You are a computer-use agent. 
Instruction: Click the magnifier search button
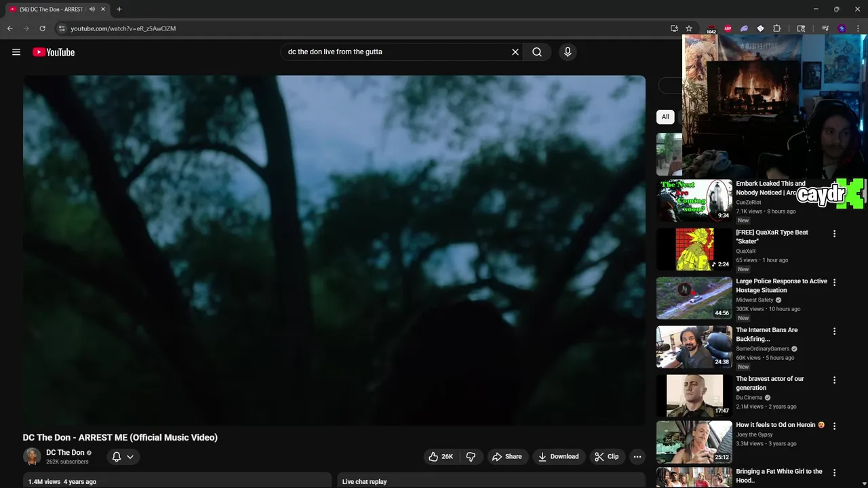pos(537,52)
